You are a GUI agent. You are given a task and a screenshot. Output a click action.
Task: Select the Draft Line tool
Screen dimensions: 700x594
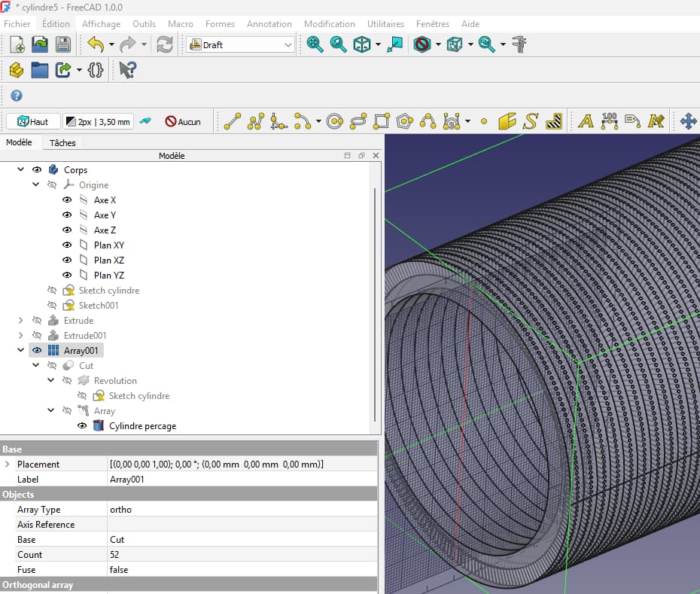click(233, 120)
